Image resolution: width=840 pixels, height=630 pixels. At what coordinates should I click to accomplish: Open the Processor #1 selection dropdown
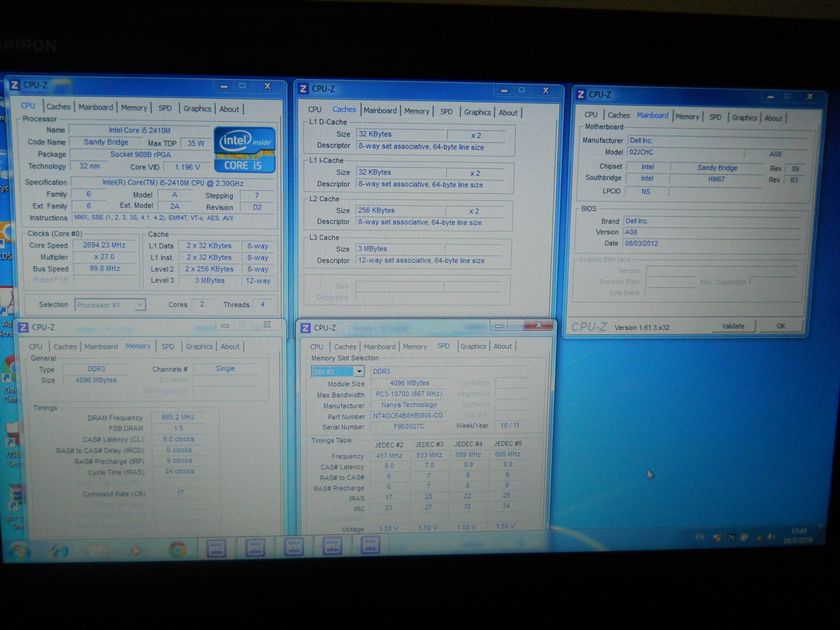(141, 305)
